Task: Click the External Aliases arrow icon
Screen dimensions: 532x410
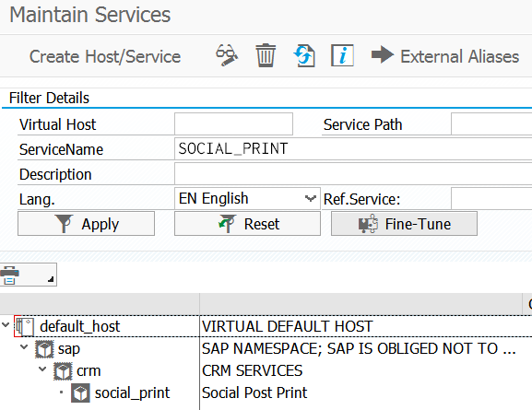Action: (x=383, y=54)
